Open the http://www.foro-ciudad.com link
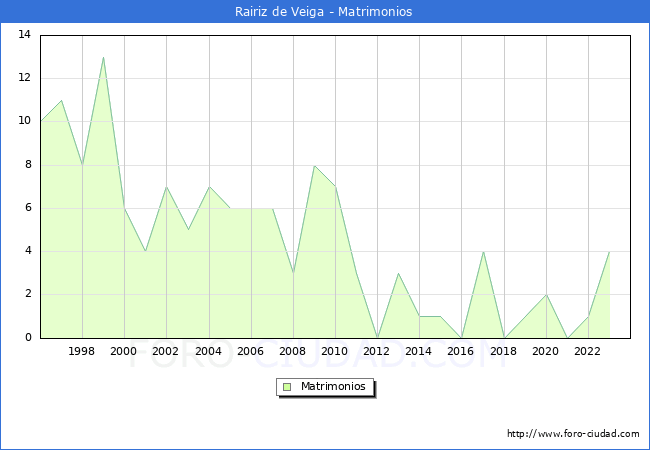Screen dimensions: 650x450 click(573, 434)
